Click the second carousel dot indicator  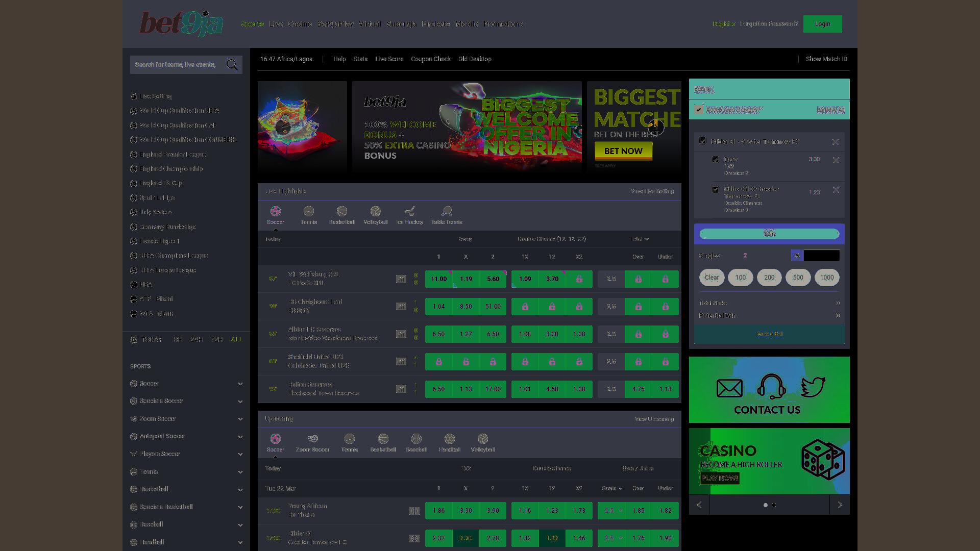(774, 505)
